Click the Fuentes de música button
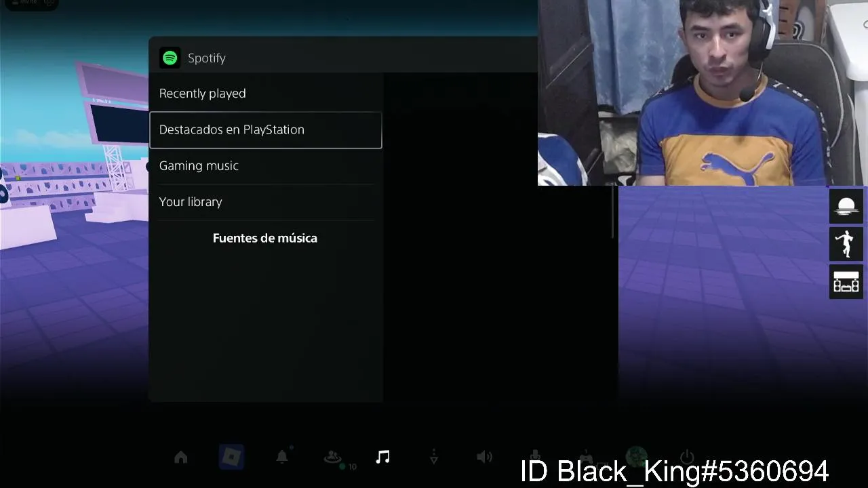This screenshot has height=488, width=868. (x=265, y=238)
